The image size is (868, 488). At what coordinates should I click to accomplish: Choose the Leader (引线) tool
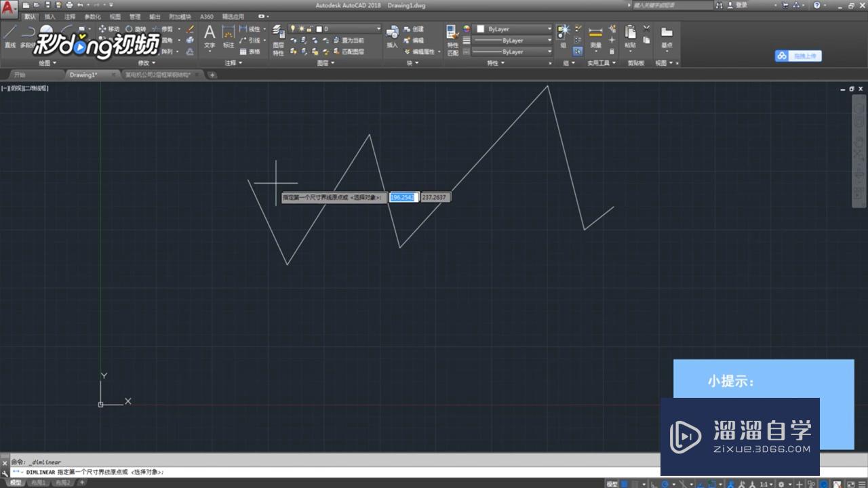click(x=250, y=40)
